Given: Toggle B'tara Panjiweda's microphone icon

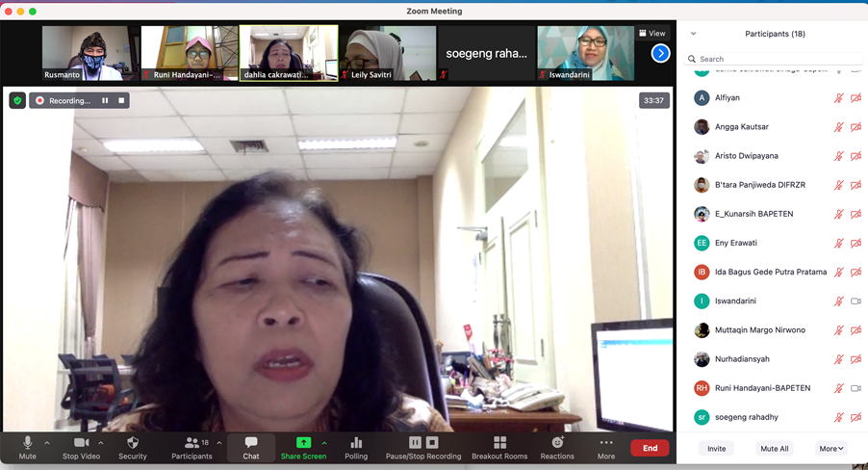Looking at the screenshot, I should [839, 185].
